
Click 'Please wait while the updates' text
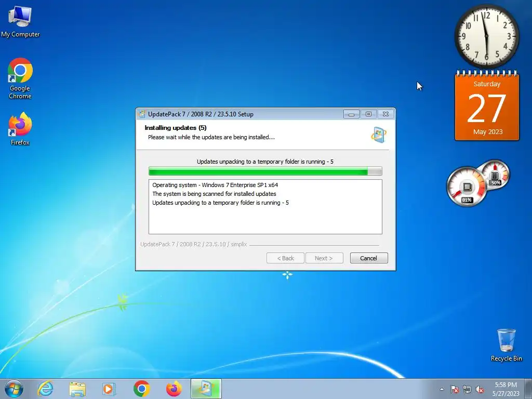tap(211, 137)
